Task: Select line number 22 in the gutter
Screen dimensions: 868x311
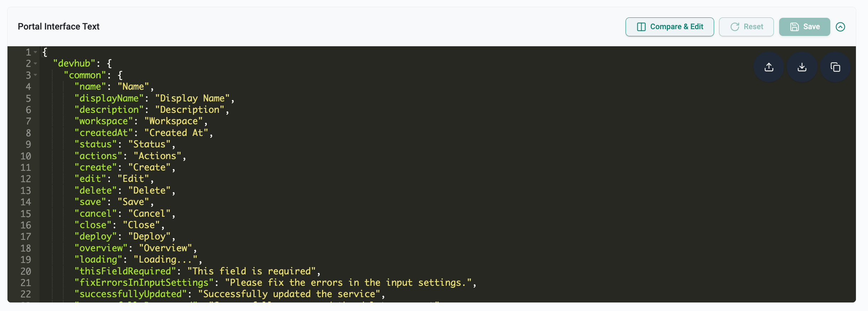Action: point(26,294)
